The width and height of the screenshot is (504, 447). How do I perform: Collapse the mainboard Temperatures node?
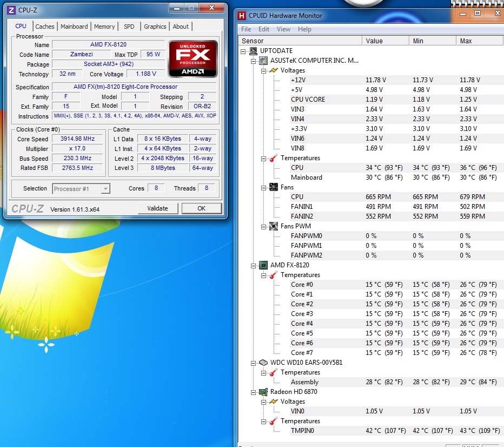pyautogui.click(x=263, y=159)
